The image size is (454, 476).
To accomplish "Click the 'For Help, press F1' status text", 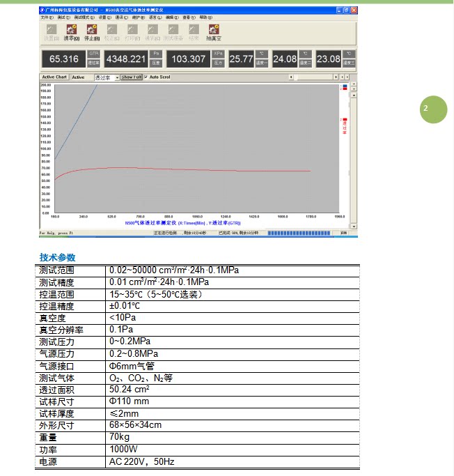I will (56, 233).
